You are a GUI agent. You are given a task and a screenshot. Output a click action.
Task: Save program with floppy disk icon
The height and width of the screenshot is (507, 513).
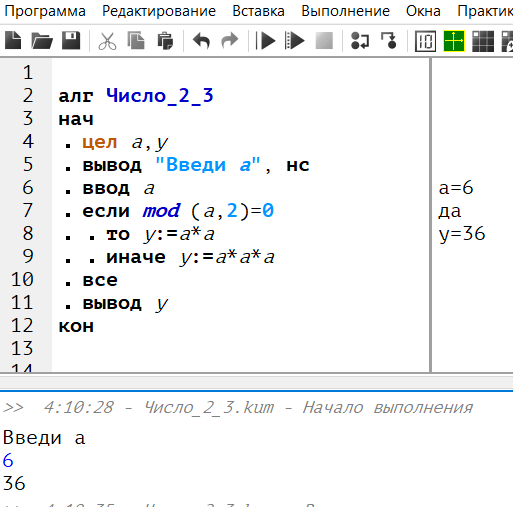click(71, 41)
